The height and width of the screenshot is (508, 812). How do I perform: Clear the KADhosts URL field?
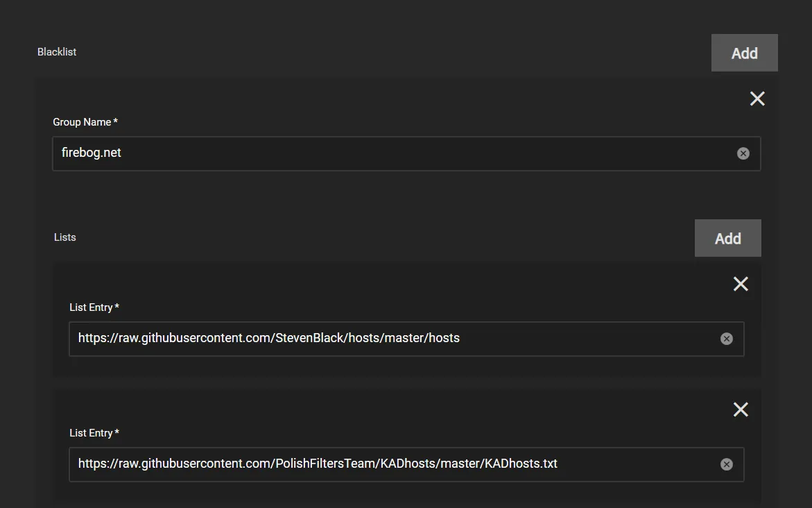[726, 464]
